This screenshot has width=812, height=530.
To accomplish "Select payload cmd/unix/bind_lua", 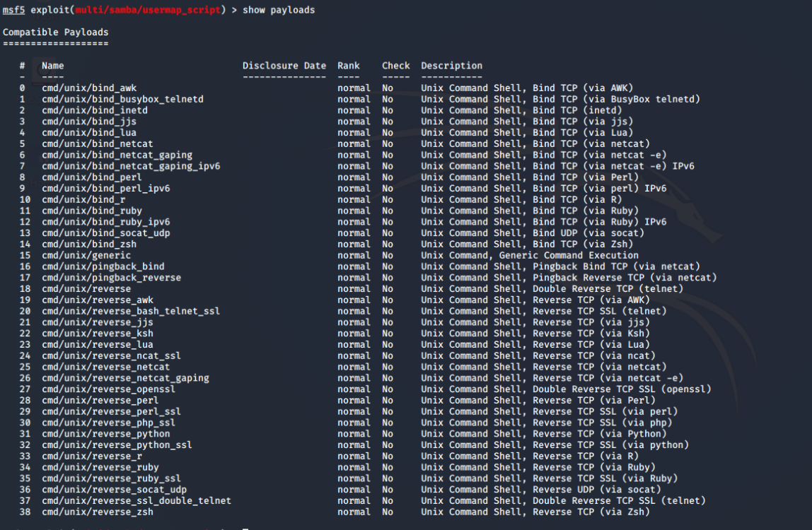I will pos(89,133).
